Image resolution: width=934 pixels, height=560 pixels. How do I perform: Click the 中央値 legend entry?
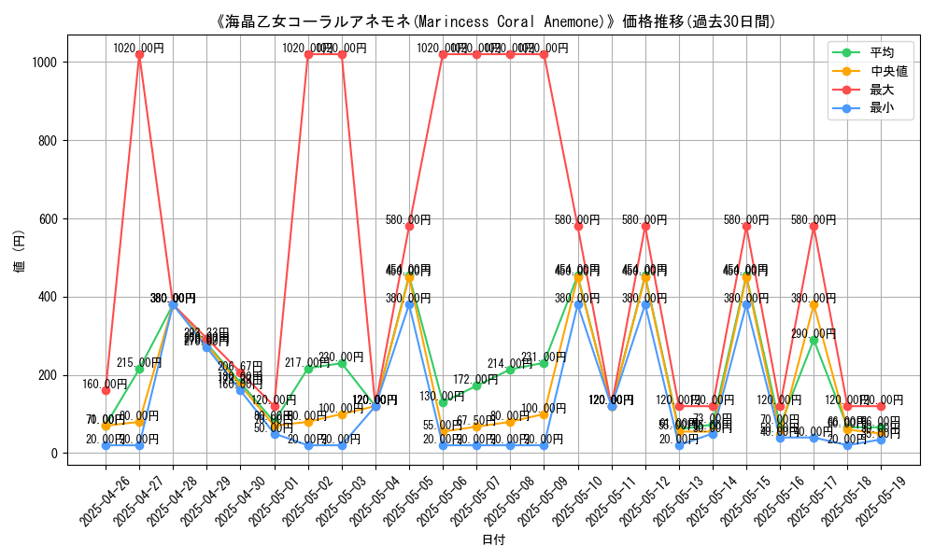click(870, 71)
